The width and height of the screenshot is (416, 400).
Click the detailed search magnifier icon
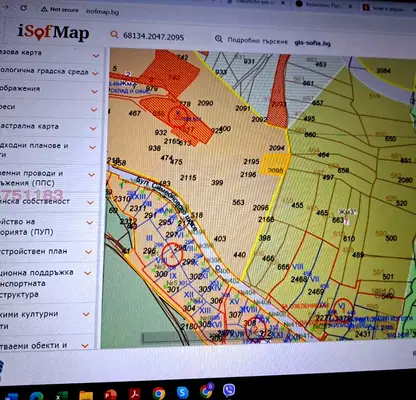point(219,39)
